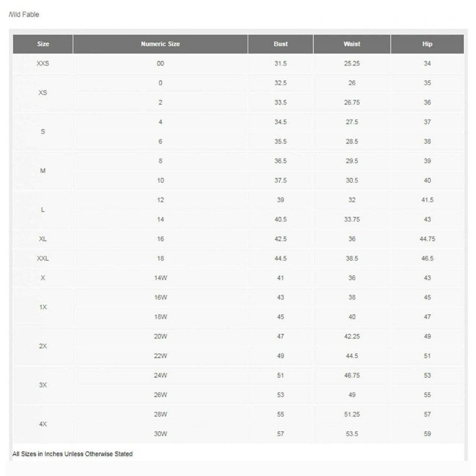This screenshot has height=476, width=476.
Task: Click the 14W numeric size cell
Action: point(160,278)
